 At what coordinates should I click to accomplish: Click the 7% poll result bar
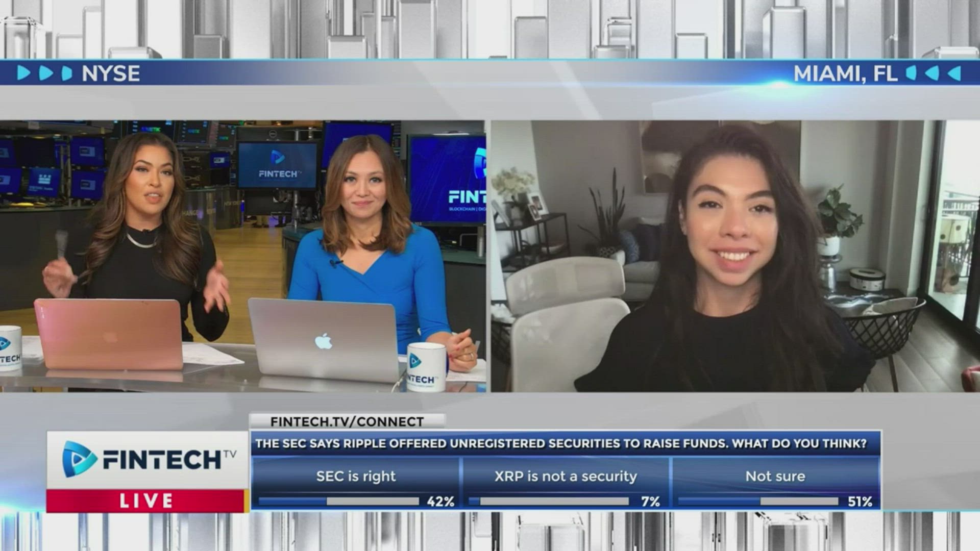pyautogui.click(x=549, y=502)
